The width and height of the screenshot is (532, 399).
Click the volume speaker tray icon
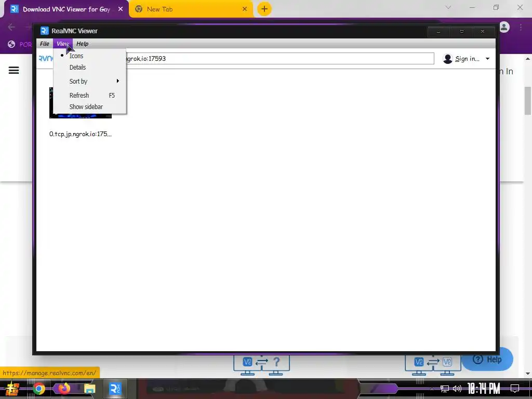coord(457,389)
